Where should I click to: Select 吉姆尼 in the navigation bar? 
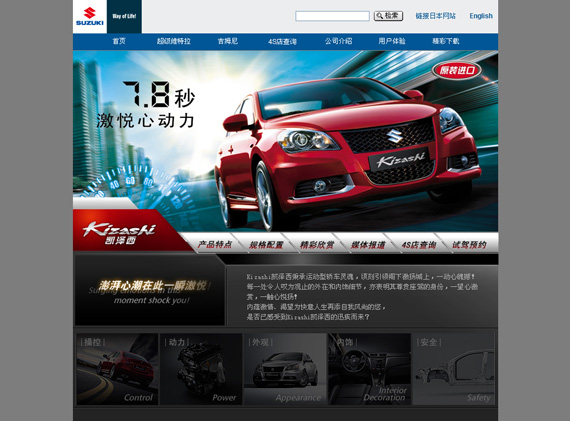coord(228,41)
